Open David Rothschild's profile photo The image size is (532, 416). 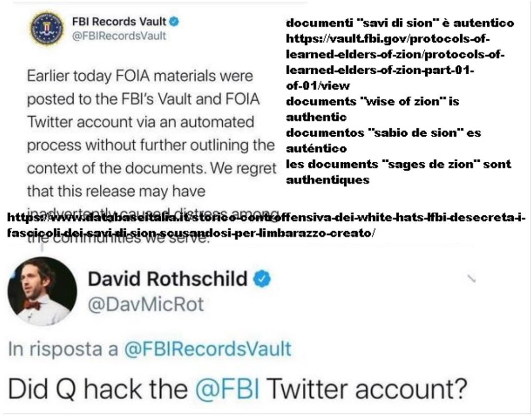42,292
